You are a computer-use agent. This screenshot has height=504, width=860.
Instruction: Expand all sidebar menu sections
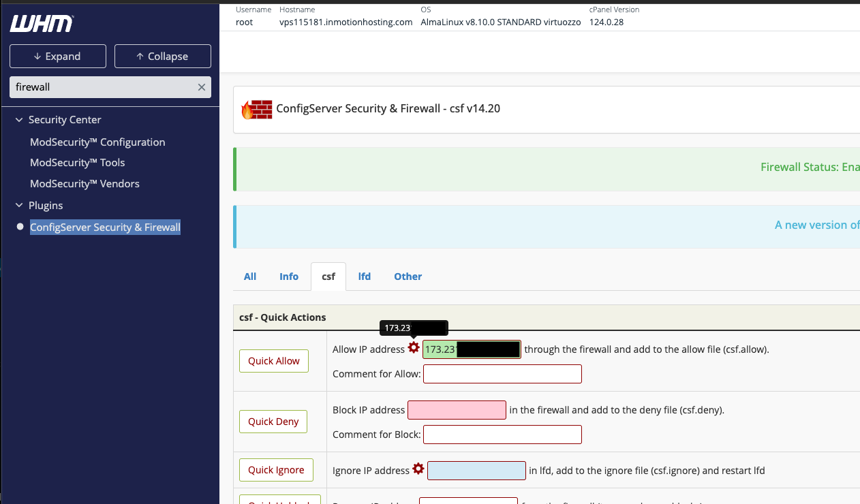click(58, 57)
